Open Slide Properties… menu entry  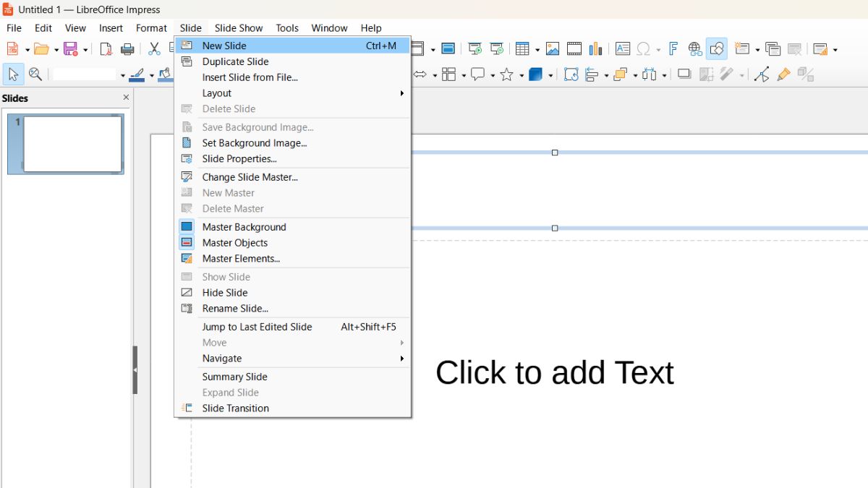[x=293, y=159]
